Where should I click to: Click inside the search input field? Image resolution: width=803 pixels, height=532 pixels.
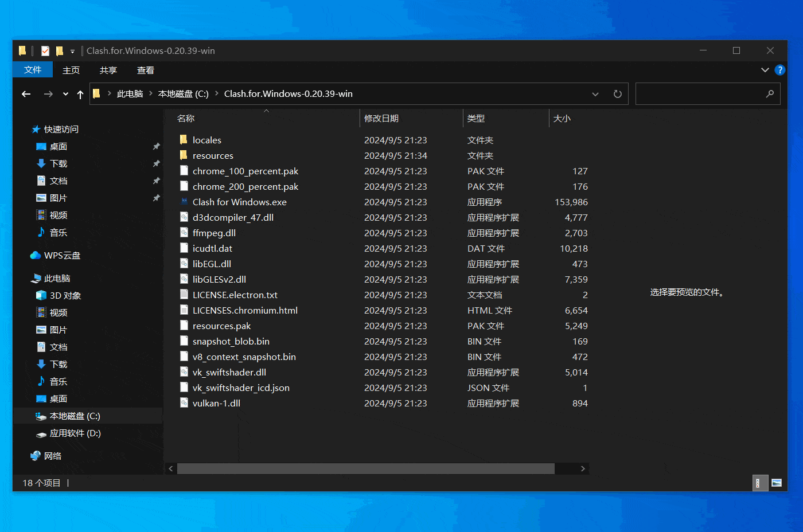[700, 93]
